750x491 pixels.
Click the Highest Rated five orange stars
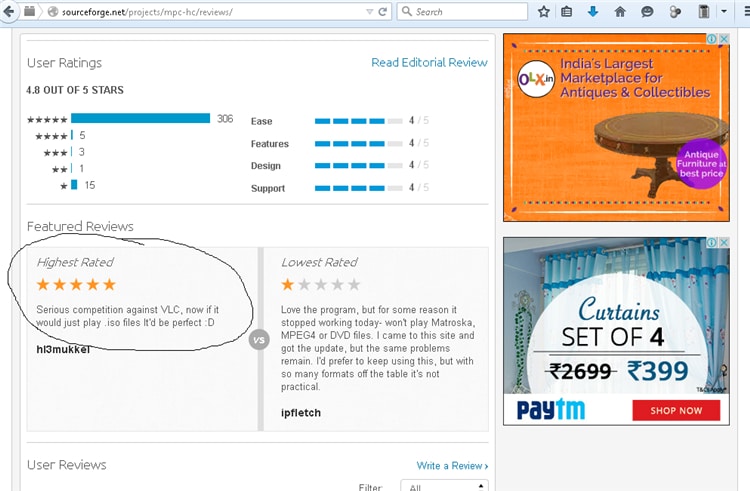[76, 284]
